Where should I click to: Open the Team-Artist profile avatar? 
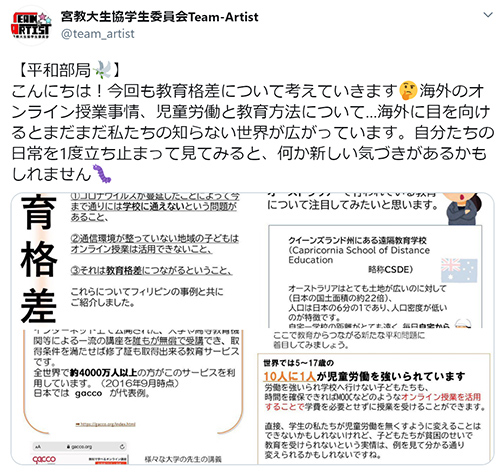(x=31, y=25)
